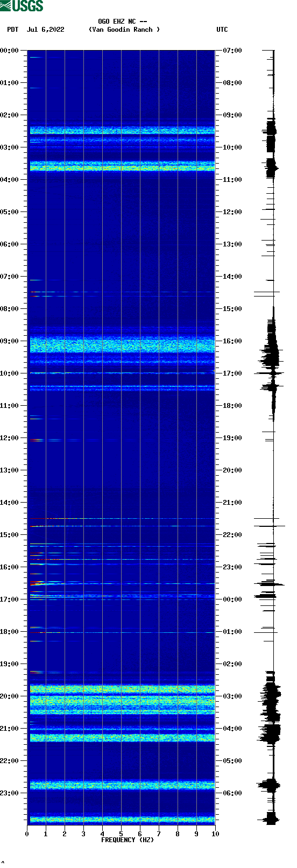Click the FREQUENCY (HZ) axis label
297x868 pixels.
[x=128, y=839]
